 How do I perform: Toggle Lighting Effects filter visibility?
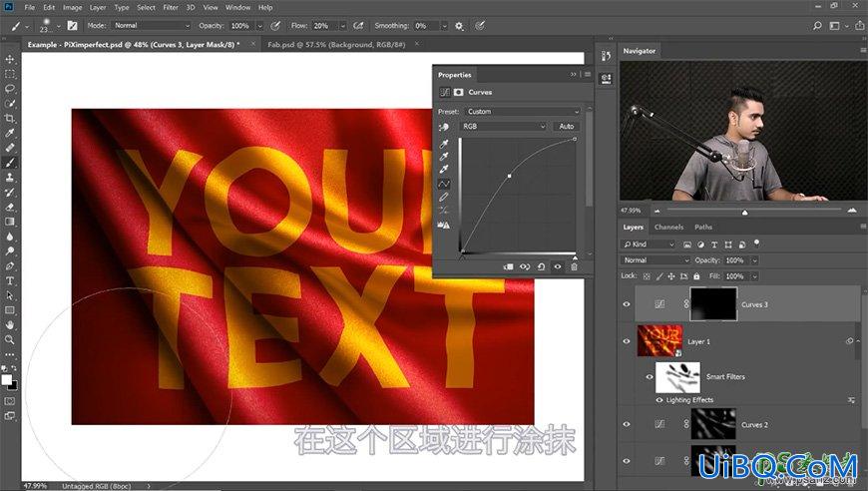[x=658, y=399]
